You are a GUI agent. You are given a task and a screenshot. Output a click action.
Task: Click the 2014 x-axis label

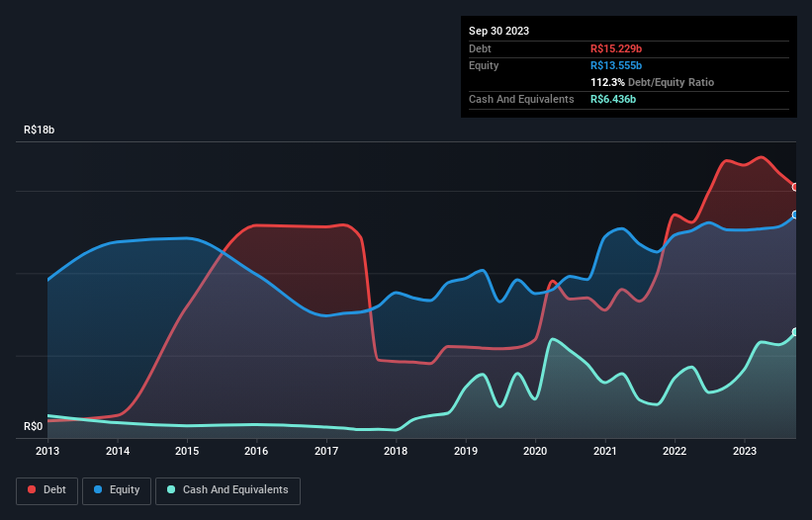(118, 451)
